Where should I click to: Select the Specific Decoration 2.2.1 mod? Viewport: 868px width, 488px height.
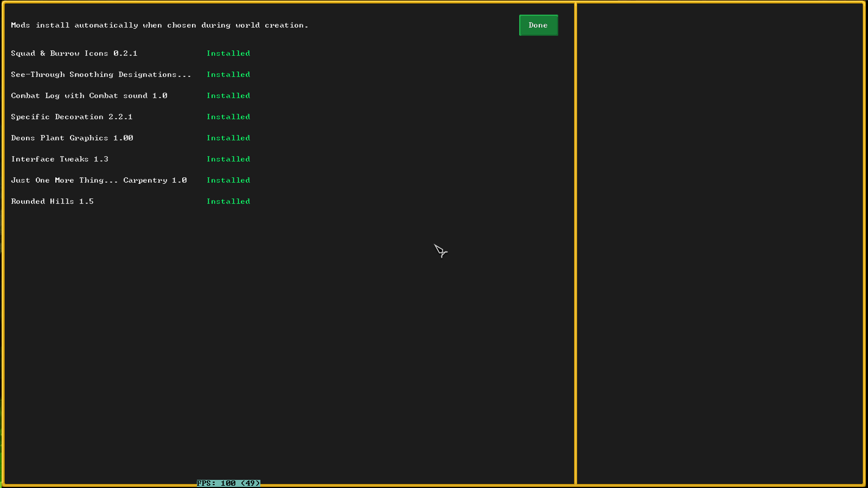coord(72,117)
